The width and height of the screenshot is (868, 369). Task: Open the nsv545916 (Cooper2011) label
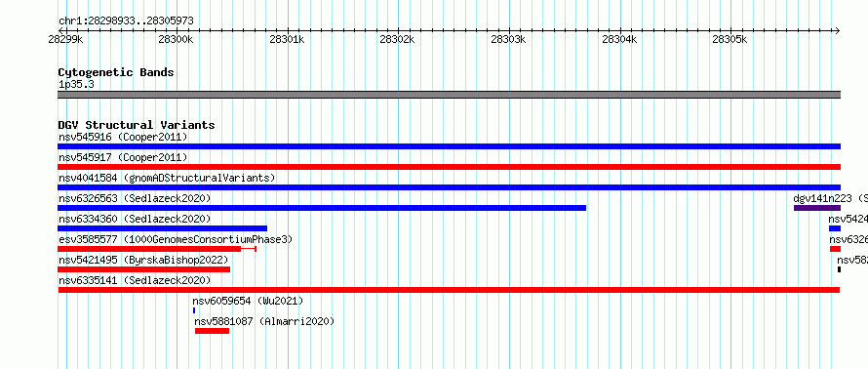coord(123,137)
